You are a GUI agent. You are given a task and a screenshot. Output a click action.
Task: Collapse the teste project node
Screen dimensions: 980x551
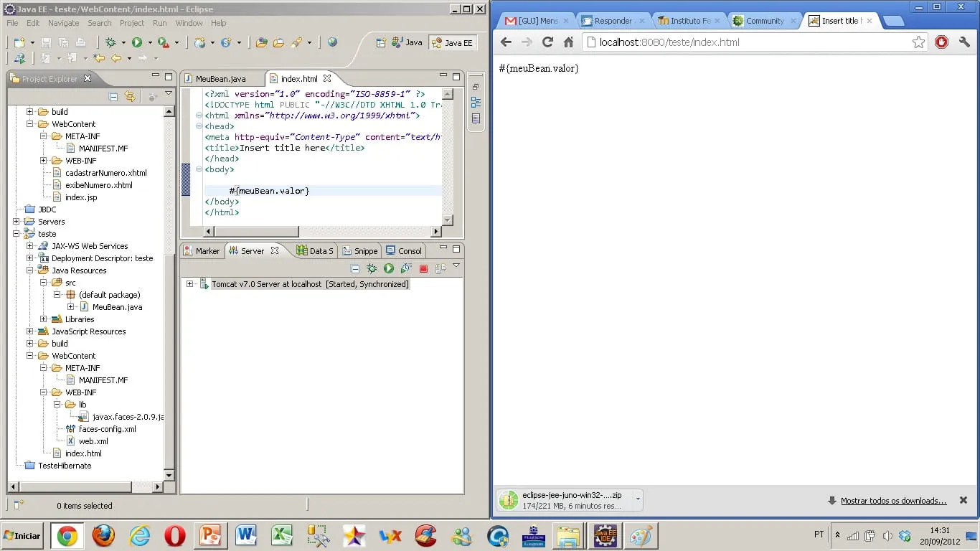pos(17,234)
